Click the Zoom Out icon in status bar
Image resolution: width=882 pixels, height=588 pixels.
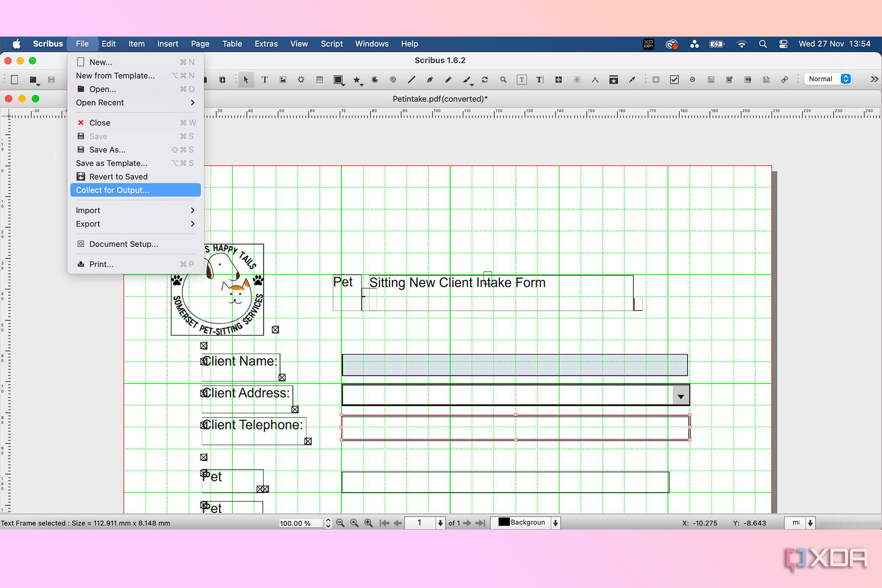341,523
